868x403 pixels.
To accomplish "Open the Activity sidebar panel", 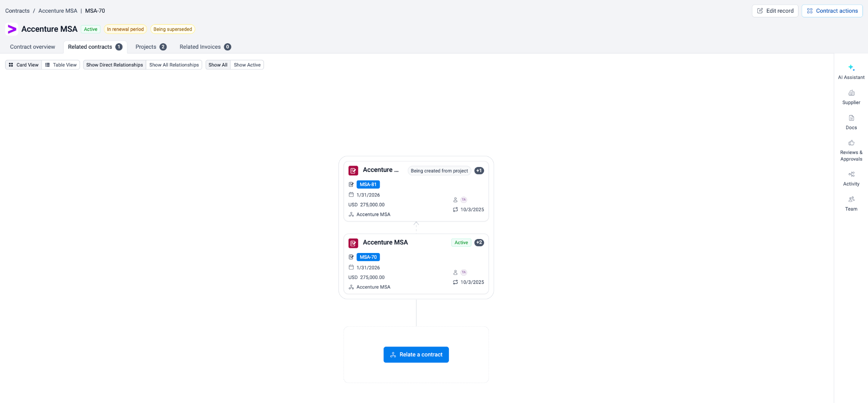I will click(851, 178).
